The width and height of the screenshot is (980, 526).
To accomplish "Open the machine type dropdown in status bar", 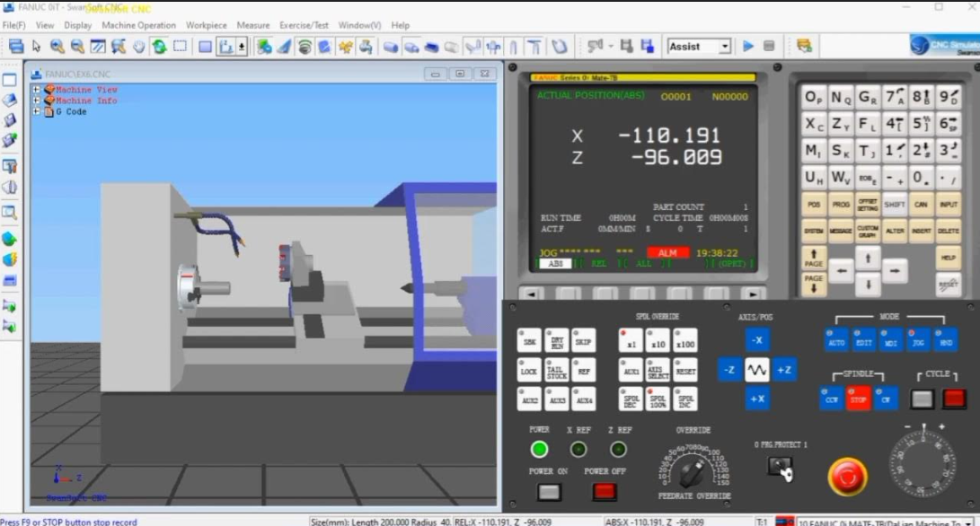I will pyautogui.click(x=968, y=522).
